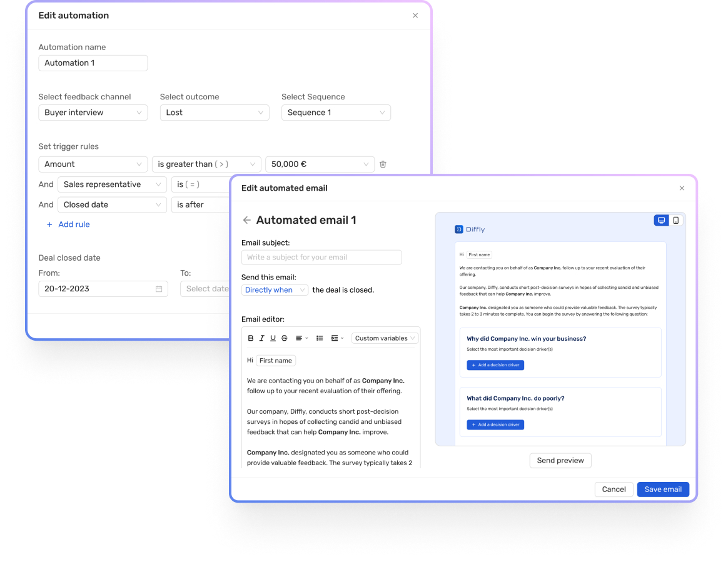
Task: Click the Send preview button
Action: click(x=560, y=460)
